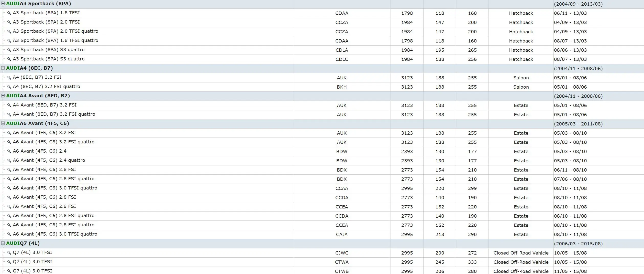Click engine code cell 'CJWC'
The image size is (644, 274).
[x=342, y=253]
